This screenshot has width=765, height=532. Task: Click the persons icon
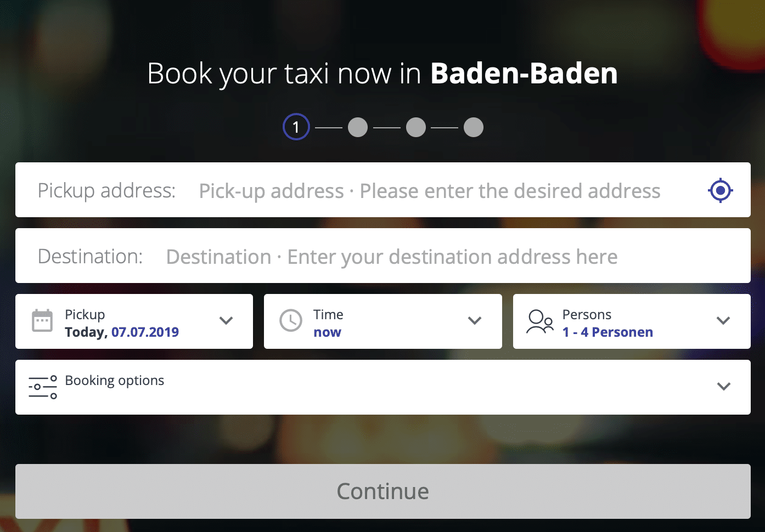(x=540, y=321)
